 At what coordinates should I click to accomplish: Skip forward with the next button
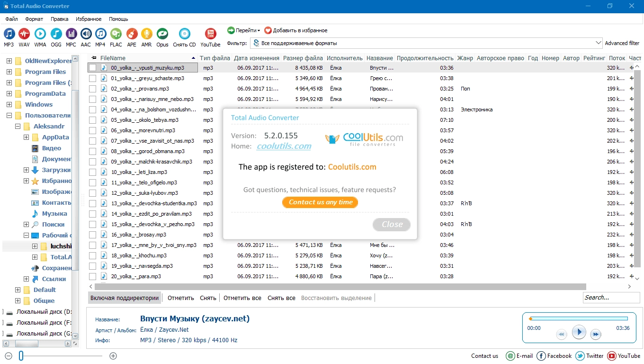point(596,334)
